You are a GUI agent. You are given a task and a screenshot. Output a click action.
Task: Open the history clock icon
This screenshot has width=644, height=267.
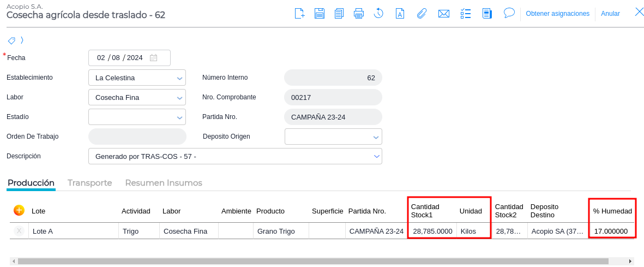(x=378, y=14)
